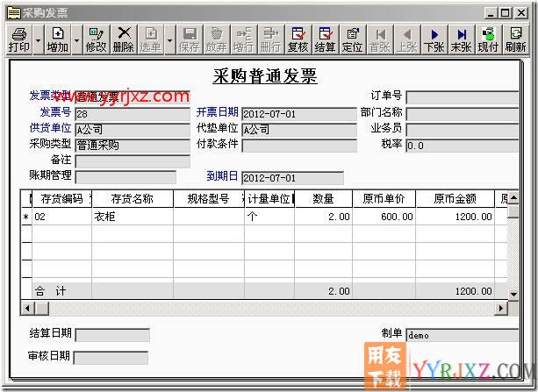Click the 审核日期 field
Viewport: 538px width, 392px height.
111,358
